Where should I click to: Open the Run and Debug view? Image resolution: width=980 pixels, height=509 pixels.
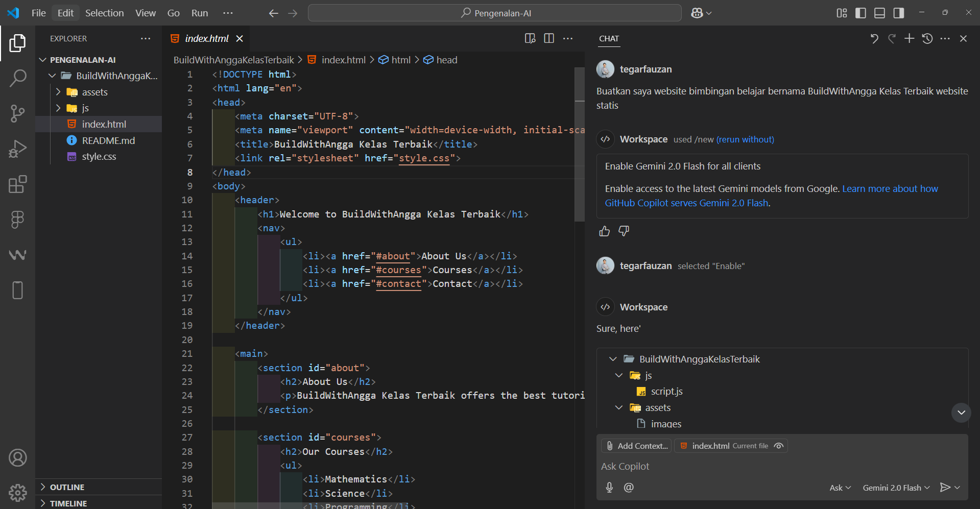click(17, 149)
